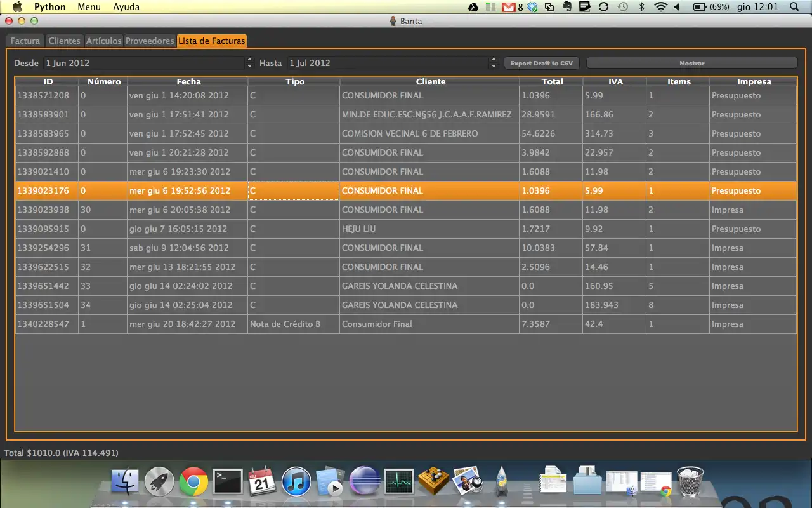Click the sync arrows menu bar icon
The height and width of the screenshot is (508, 812).
click(x=603, y=7)
